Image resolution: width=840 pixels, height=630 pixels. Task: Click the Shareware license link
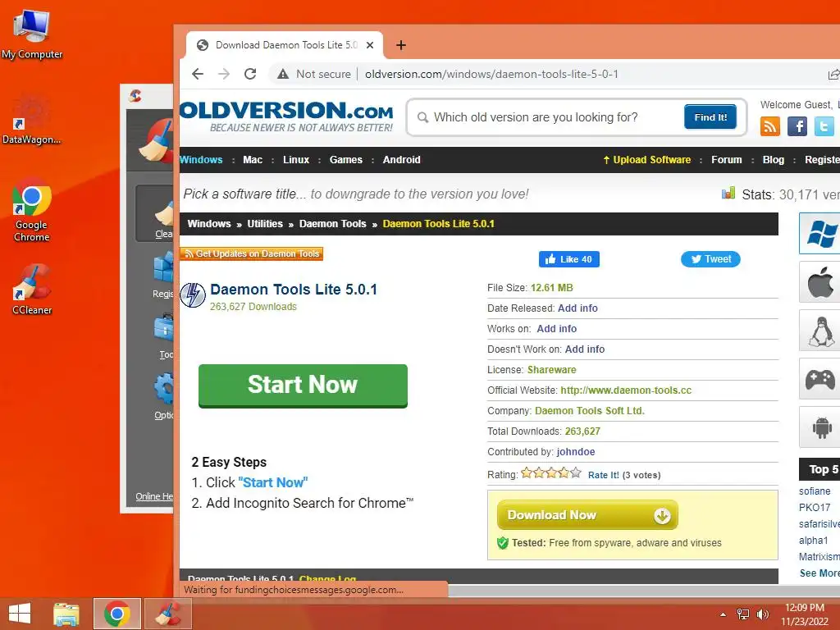tap(551, 370)
